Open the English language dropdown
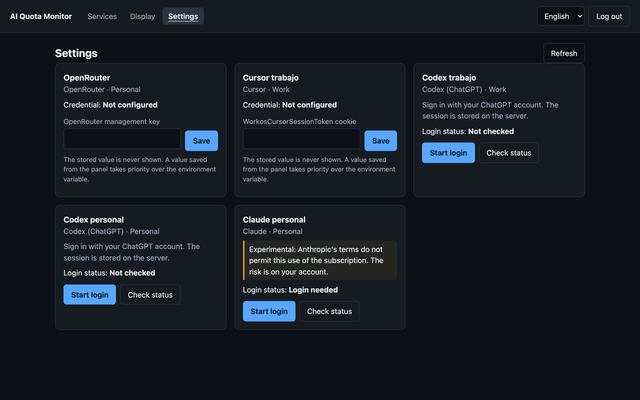This screenshot has width=640, height=400. (561, 16)
